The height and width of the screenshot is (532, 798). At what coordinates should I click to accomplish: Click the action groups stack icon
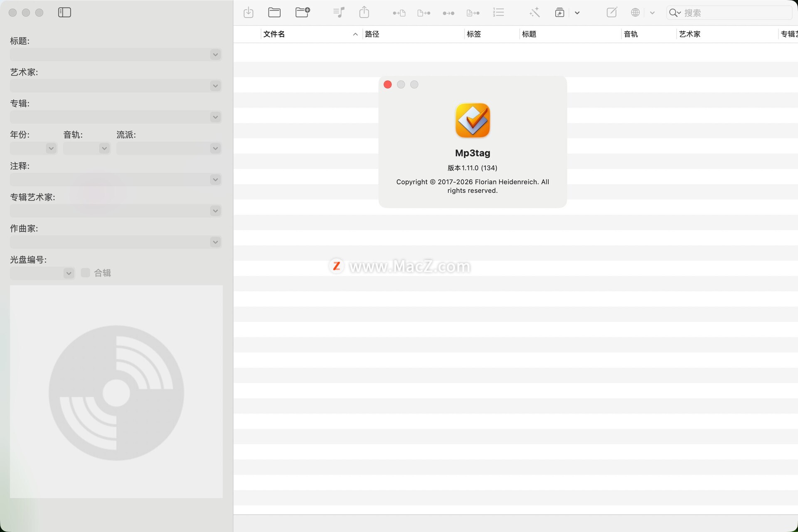559,12
